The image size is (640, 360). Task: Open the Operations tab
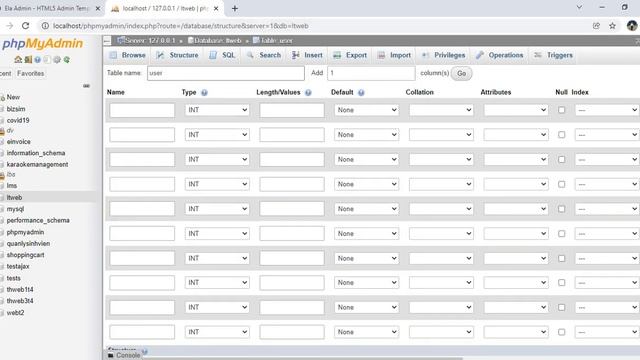click(x=500, y=55)
